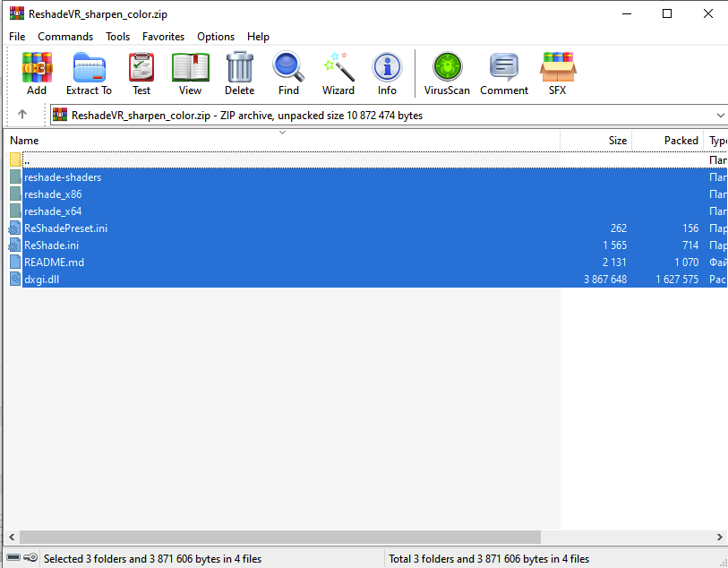Click the reshade-shaders folder icon

[15, 177]
